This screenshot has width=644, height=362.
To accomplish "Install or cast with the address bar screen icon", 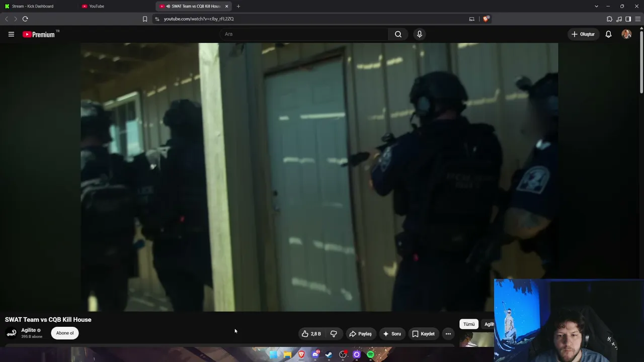I will click(471, 19).
